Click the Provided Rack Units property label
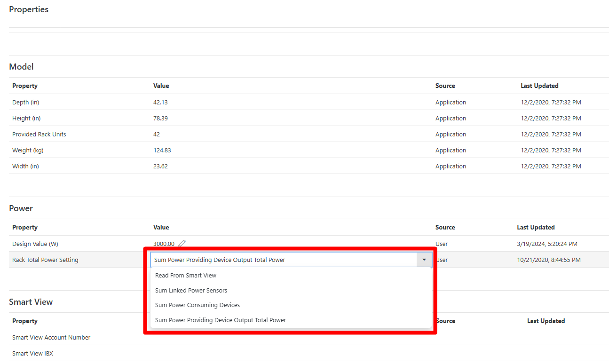 39,135
